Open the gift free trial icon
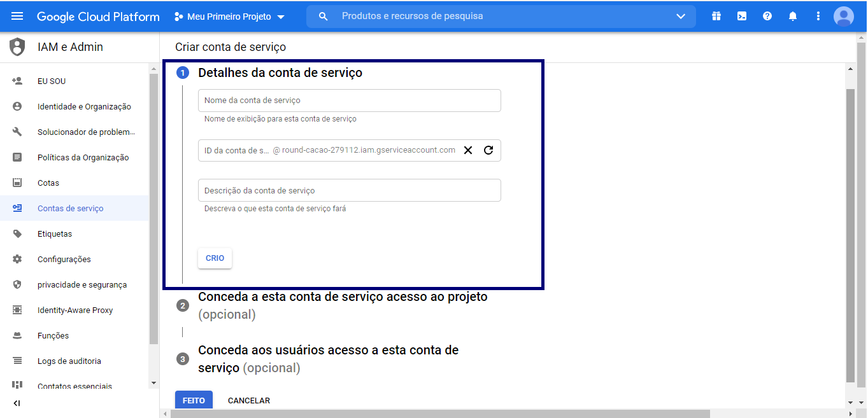Viewport: 868px width, 418px height. (716, 17)
